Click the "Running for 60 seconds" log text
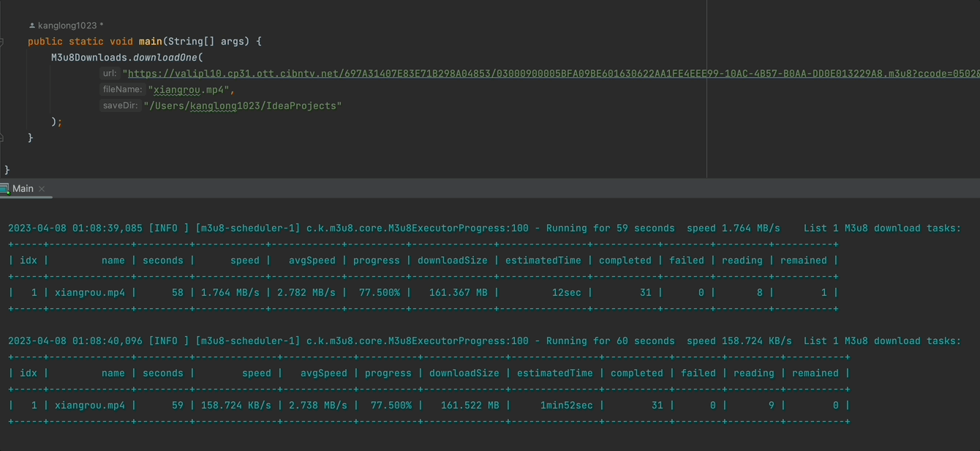The image size is (980, 451). pyautogui.click(x=611, y=340)
